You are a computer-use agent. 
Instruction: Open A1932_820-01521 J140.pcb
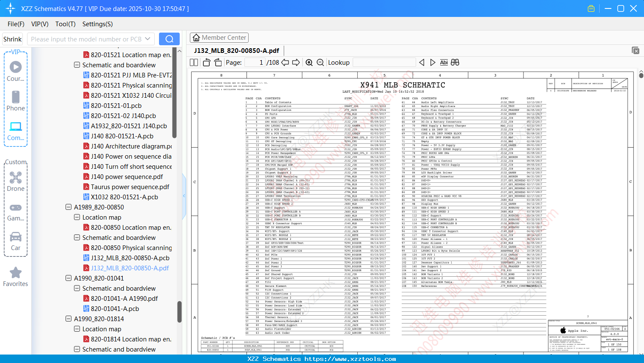(125, 126)
